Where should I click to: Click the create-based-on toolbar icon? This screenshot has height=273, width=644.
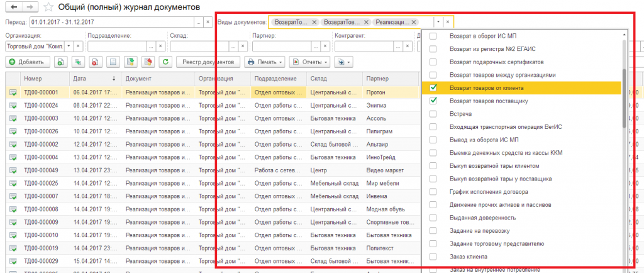coord(77,62)
